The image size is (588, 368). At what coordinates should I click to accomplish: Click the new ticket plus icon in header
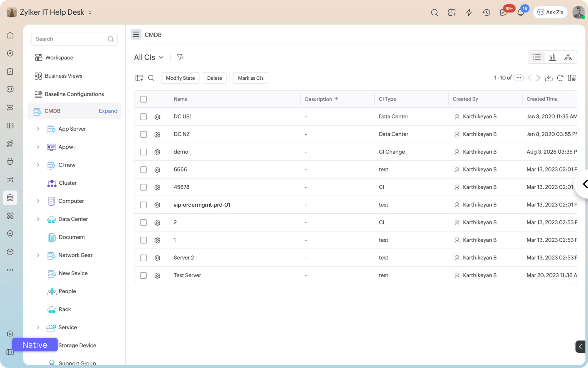(452, 13)
